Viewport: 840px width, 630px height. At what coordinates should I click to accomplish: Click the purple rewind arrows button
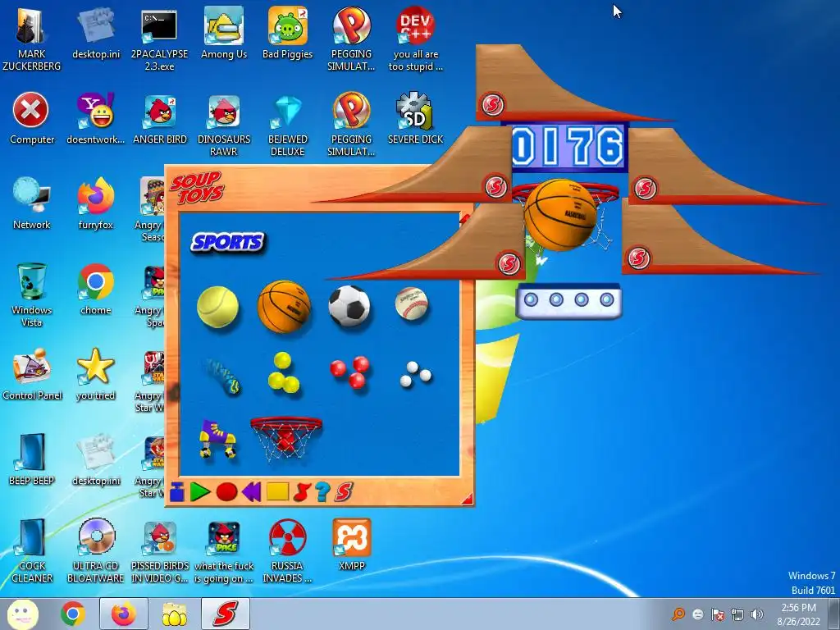click(x=251, y=492)
